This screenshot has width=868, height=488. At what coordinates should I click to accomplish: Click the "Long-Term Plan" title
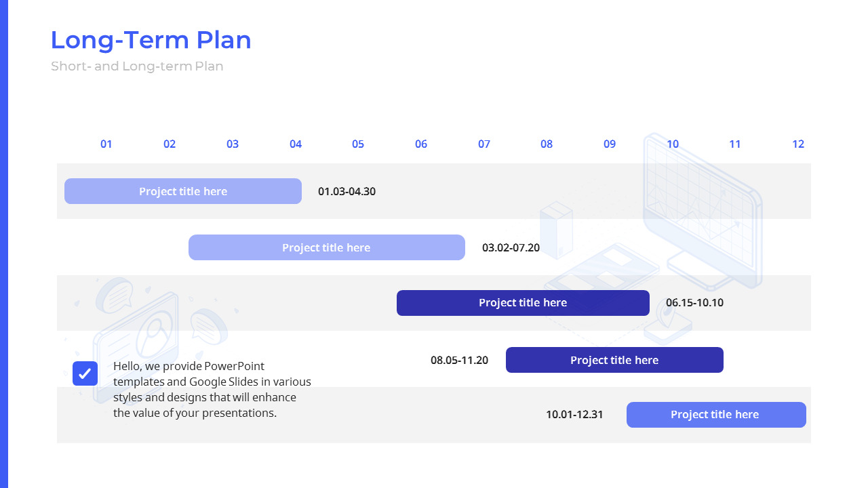[151, 40]
